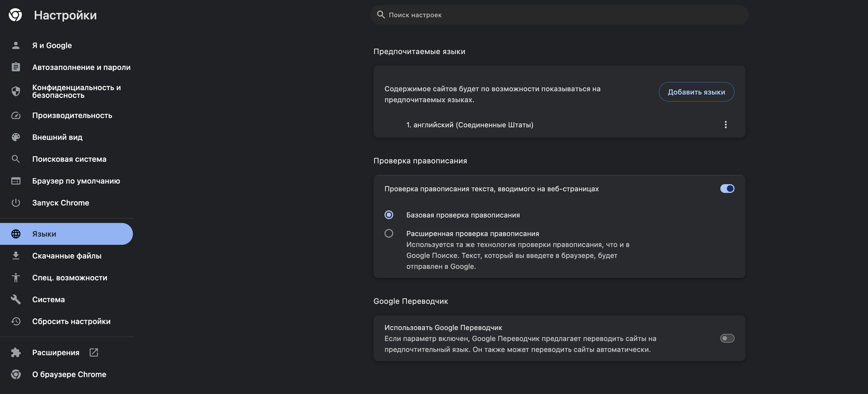The height and width of the screenshot is (394, 868).
Task: Click the shield icon for Конфиденциальность и безопасность
Action: coord(16,91)
